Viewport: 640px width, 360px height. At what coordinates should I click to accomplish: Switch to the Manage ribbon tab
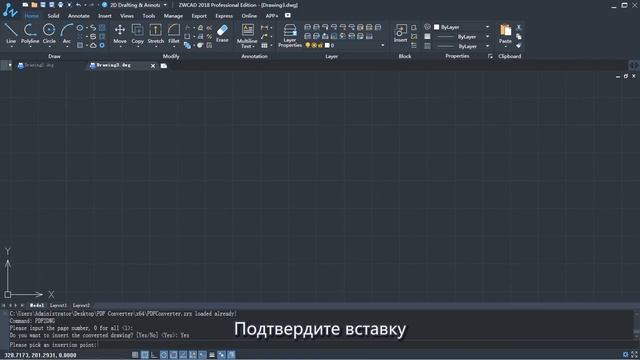tap(173, 16)
